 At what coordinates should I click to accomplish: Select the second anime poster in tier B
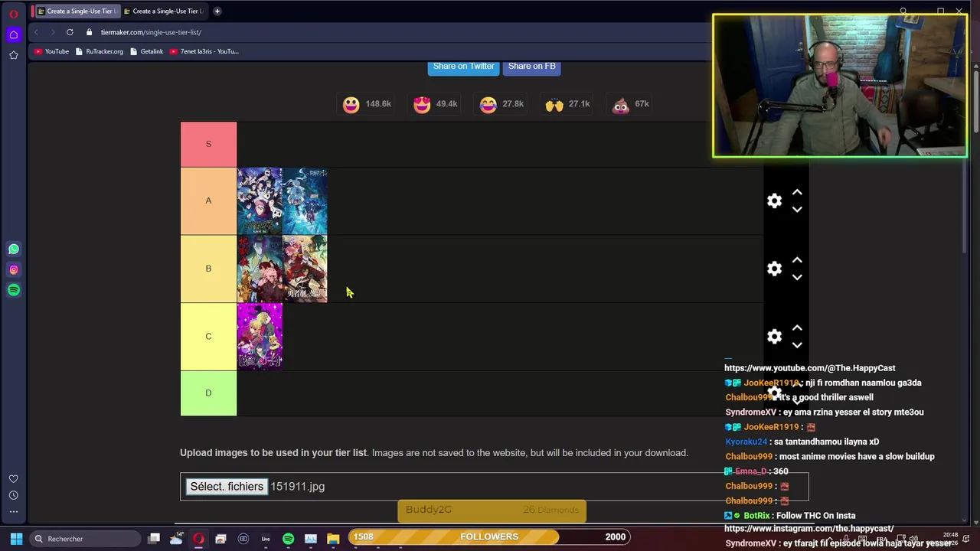305,269
